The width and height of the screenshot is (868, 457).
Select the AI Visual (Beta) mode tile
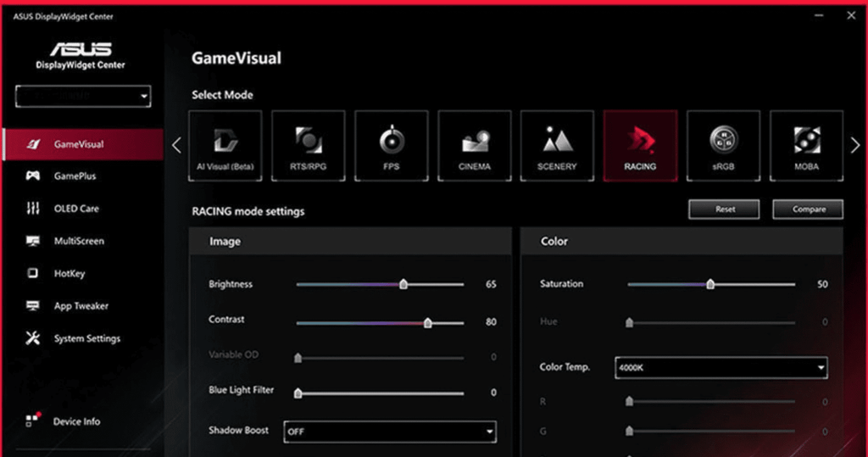(x=225, y=146)
